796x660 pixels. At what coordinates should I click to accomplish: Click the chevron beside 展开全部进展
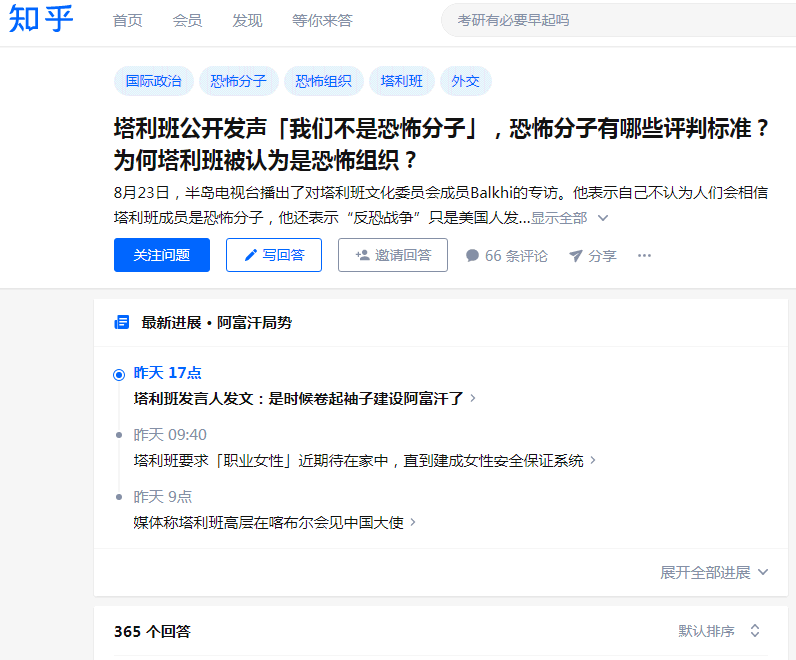coord(762,573)
